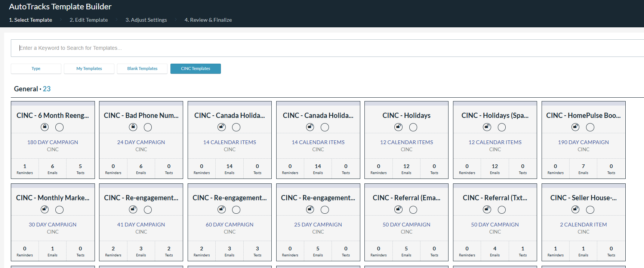This screenshot has height=268, width=644.
Task: Open the 2 CALENDAR ITEM link
Action: tap(583, 225)
